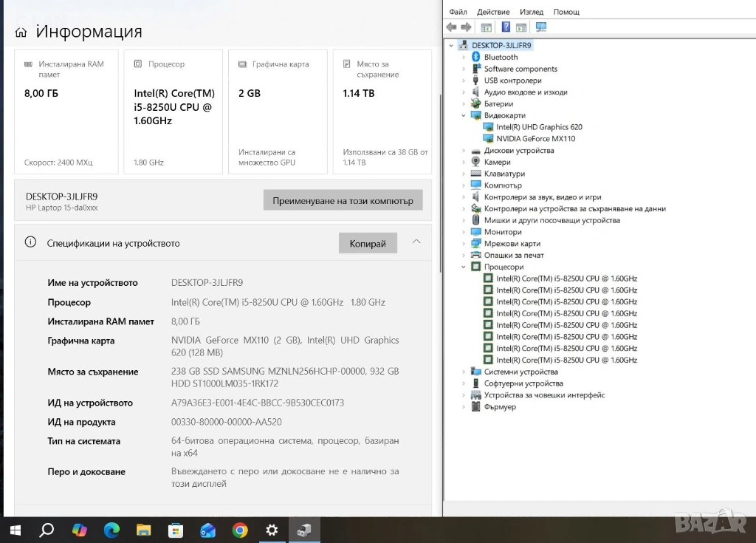Open the Действие menu
The image size is (756, 543).
[x=493, y=12]
